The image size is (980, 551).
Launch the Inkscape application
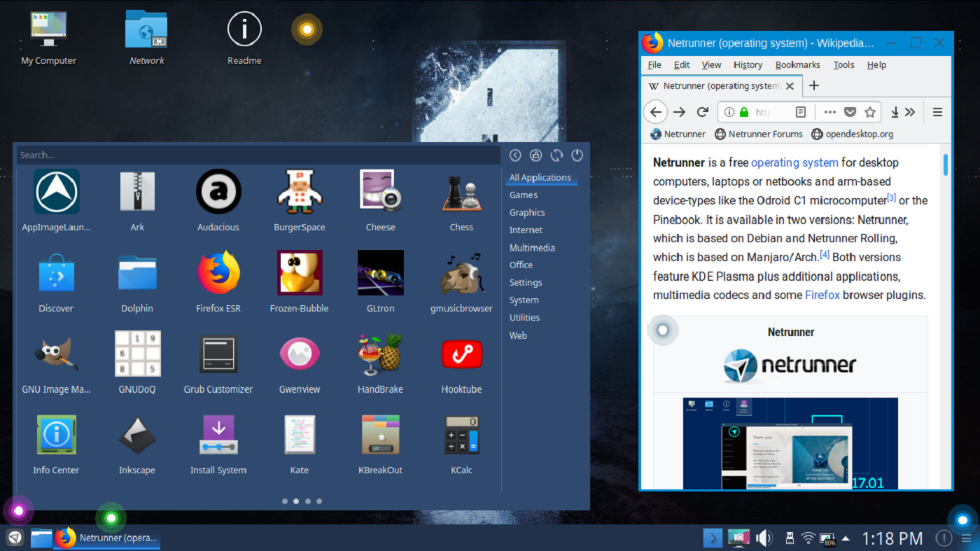pos(137,436)
